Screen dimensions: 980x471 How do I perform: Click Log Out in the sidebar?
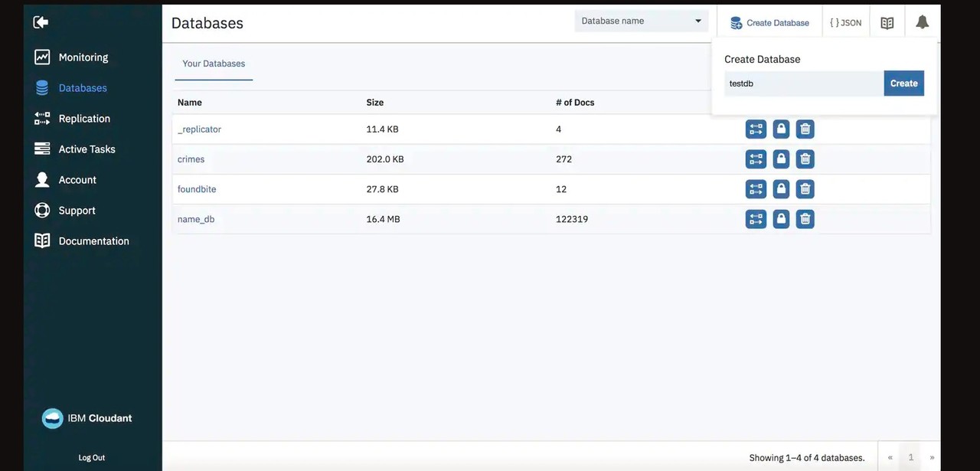coord(92,457)
